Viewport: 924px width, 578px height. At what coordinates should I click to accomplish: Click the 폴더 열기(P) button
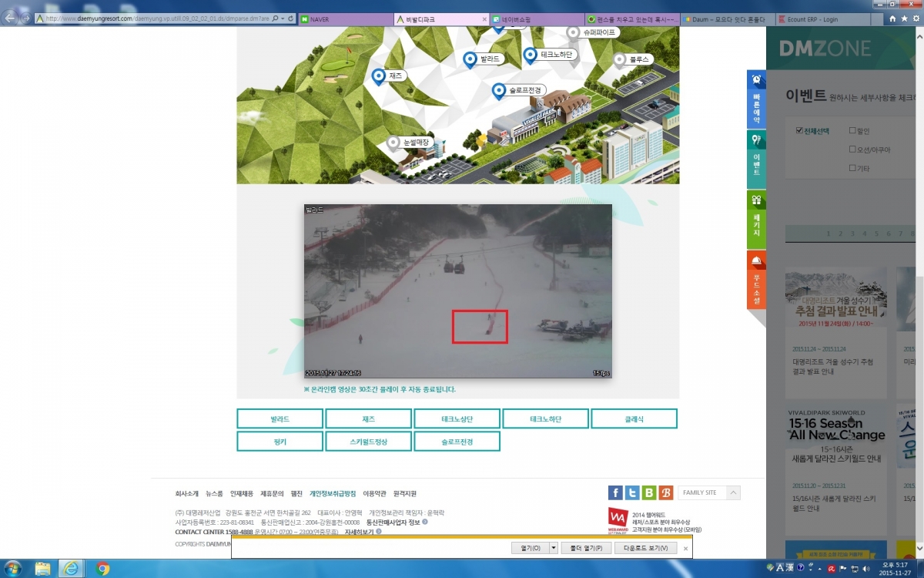click(x=587, y=548)
